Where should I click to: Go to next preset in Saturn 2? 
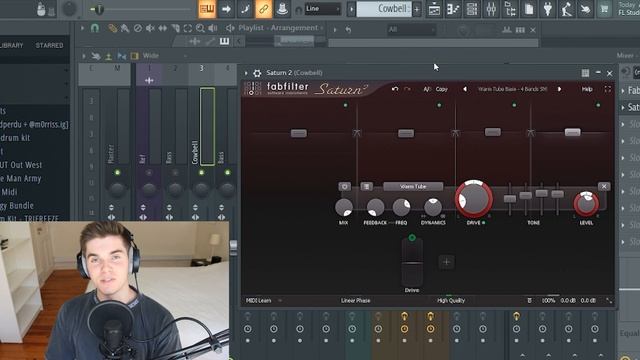pyautogui.click(x=560, y=89)
